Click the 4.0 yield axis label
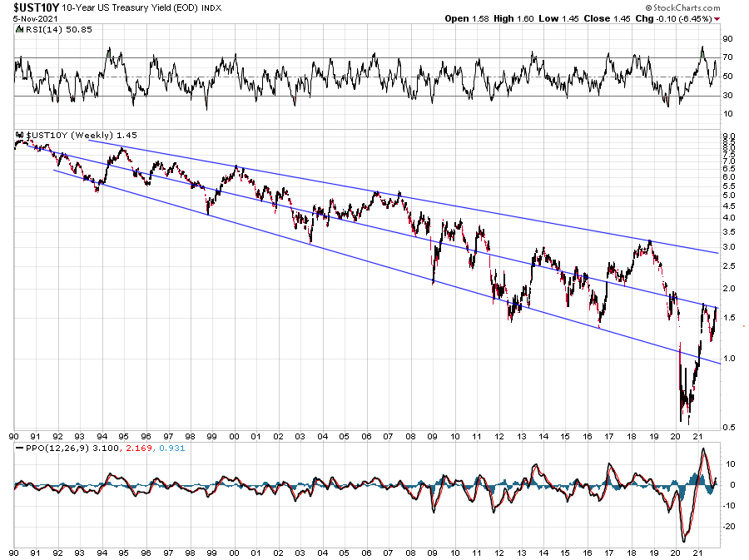Image resolution: width=749 pixels, height=560 pixels. [x=729, y=218]
